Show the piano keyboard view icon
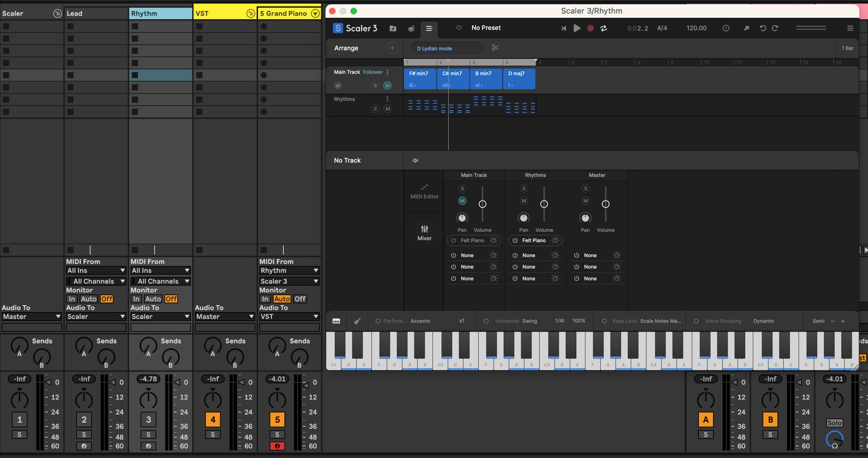Image resolution: width=868 pixels, height=458 pixels. click(x=336, y=321)
